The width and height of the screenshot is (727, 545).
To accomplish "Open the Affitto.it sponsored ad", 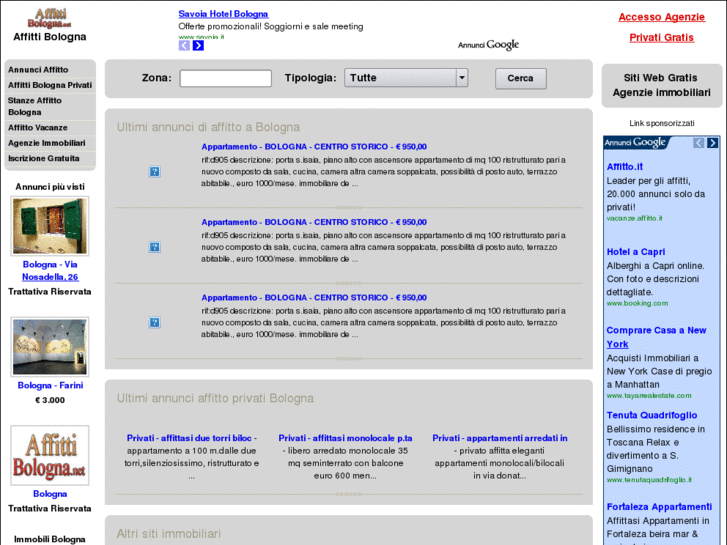I will click(x=625, y=167).
